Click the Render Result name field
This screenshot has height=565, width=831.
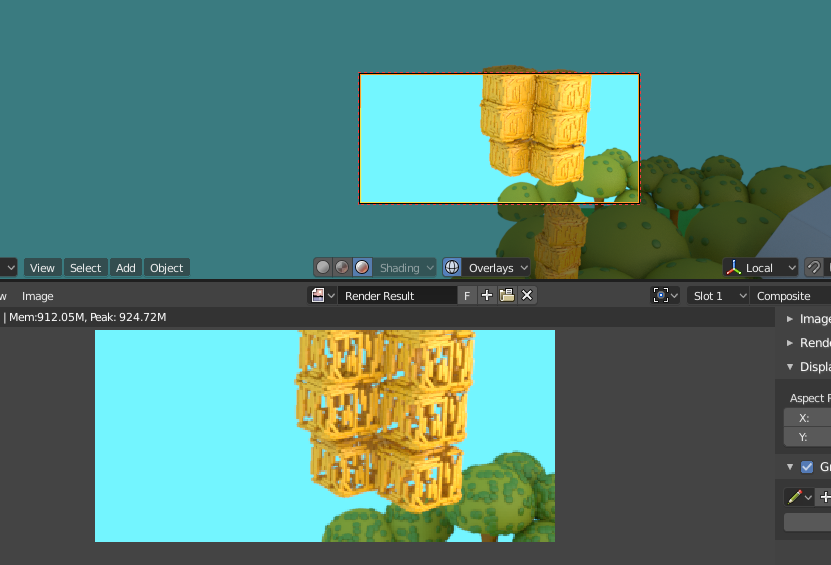pos(397,296)
